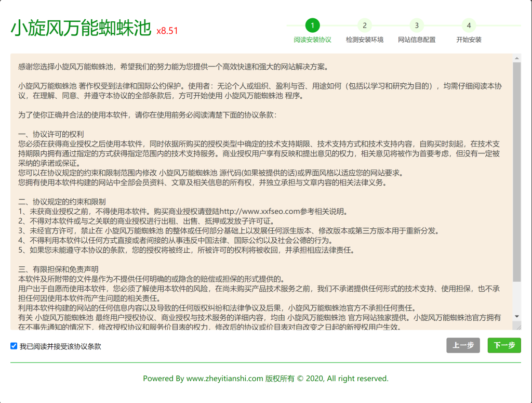Image resolution: width=532 pixels, height=403 pixels.
Task: Click the 上一步 button
Action: coord(463,345)
